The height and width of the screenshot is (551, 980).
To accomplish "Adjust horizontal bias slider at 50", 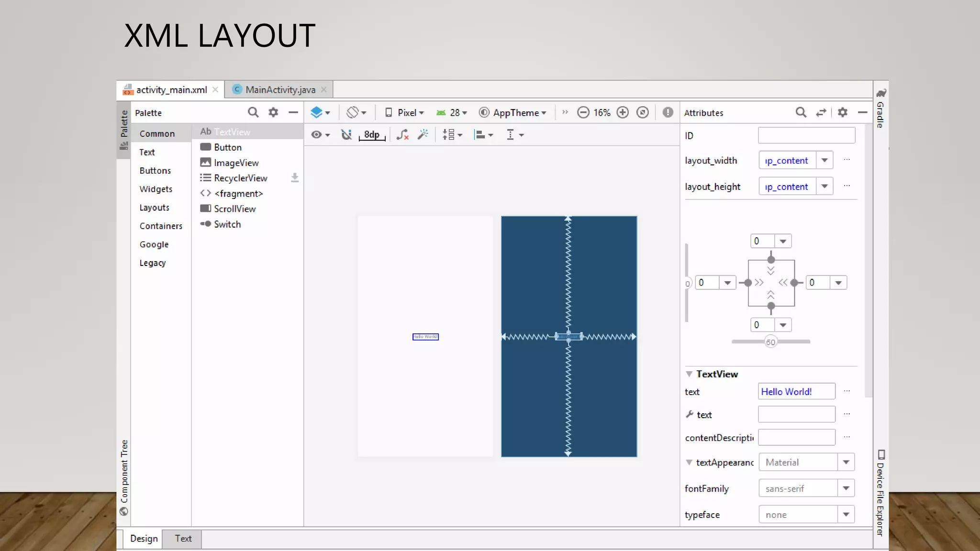I will point(770,342).
